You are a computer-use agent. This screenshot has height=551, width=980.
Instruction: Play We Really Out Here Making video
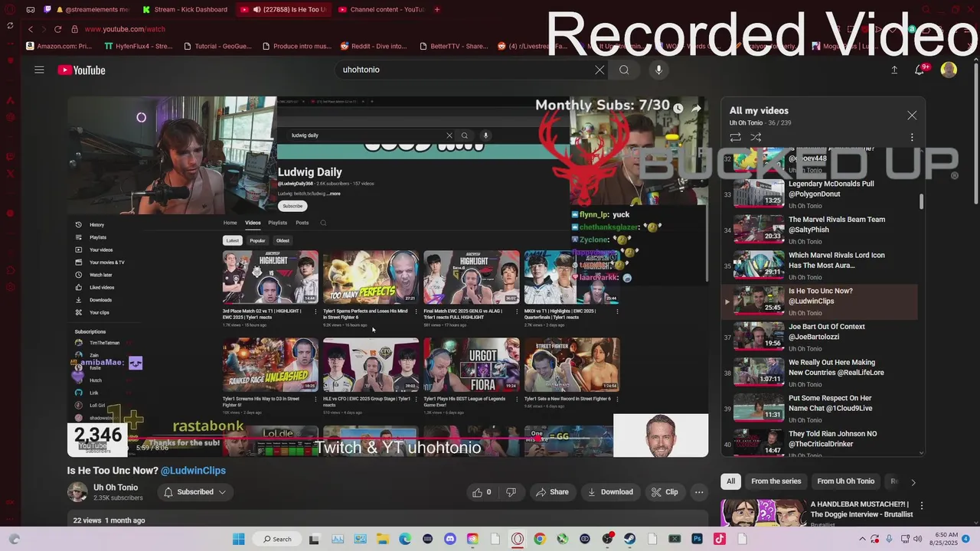click(819, 373)
